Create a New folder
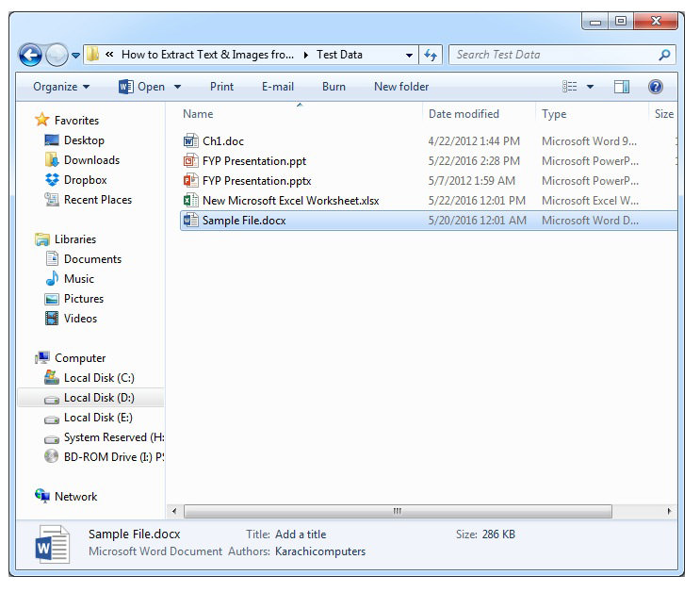This screenshot has height=592, width=700. [401, 87]
